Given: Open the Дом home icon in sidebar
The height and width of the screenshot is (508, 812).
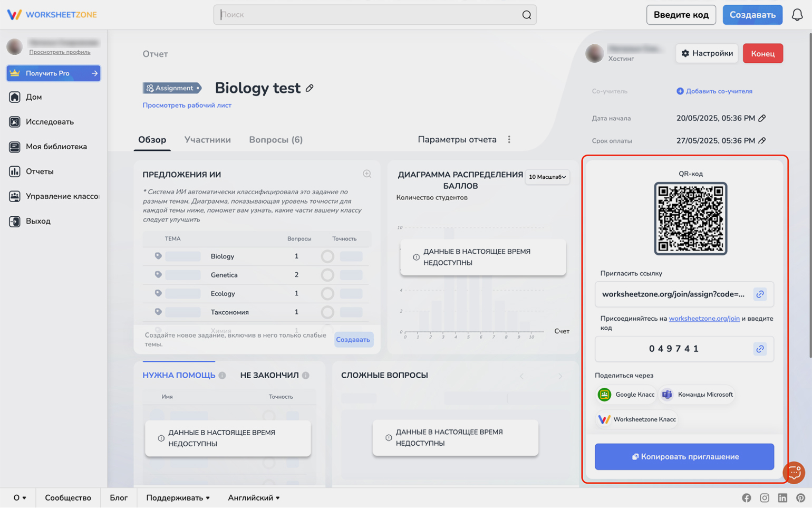Looking at the screenshot, I should (15, 97).
